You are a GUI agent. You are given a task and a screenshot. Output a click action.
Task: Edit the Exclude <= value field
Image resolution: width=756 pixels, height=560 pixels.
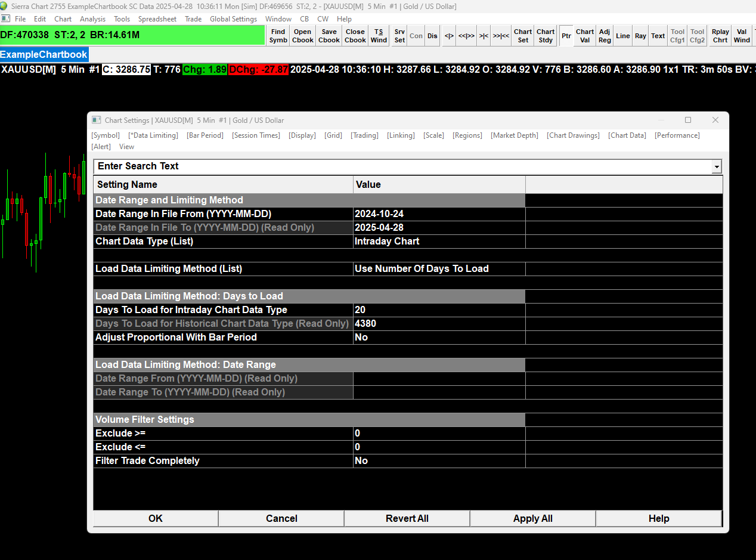coord(439,447)
